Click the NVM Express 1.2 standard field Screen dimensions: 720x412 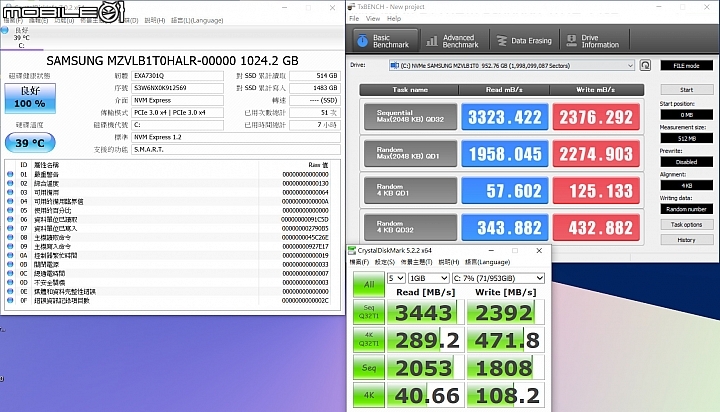point(236,137)
